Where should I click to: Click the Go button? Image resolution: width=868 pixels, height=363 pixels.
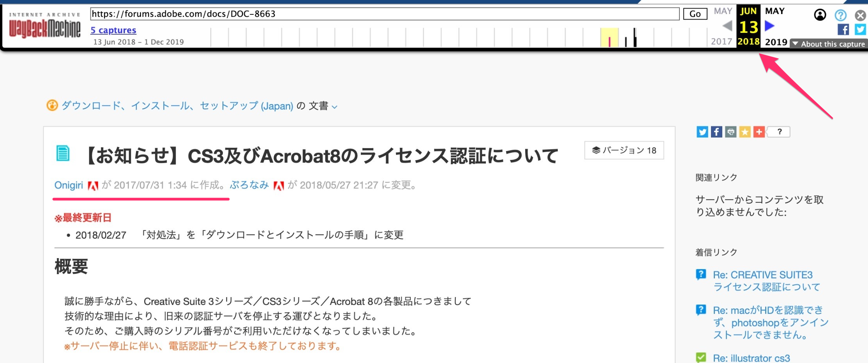(695, 14)
